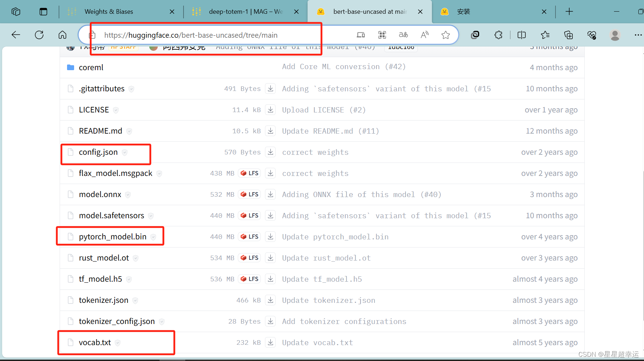Open commit 'Add Core ML conversion (#42)'
This screenshot has height=361, width=644.
pos(344,67)
